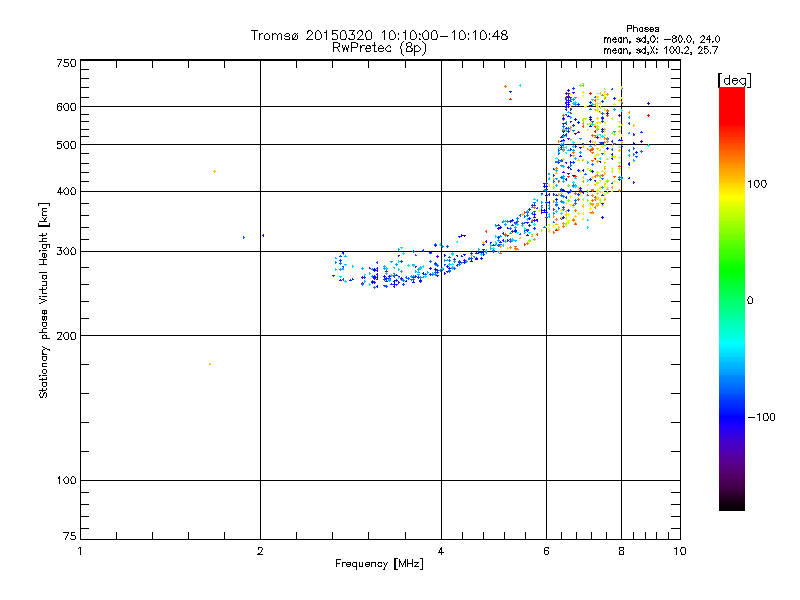Image resolution: width=800 pixels, height=600 pixels.
Task: Click the y-axis tick label '400'
Action: point(66,192)
